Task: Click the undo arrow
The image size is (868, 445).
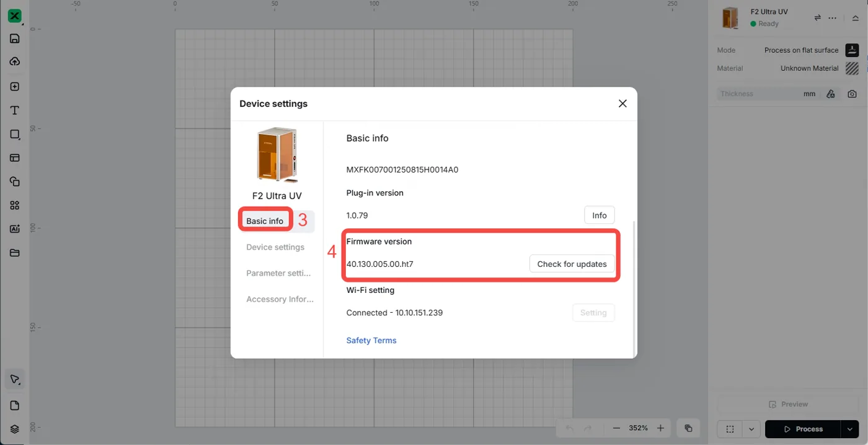Action: pyautogui.click(x=570, y=428)
